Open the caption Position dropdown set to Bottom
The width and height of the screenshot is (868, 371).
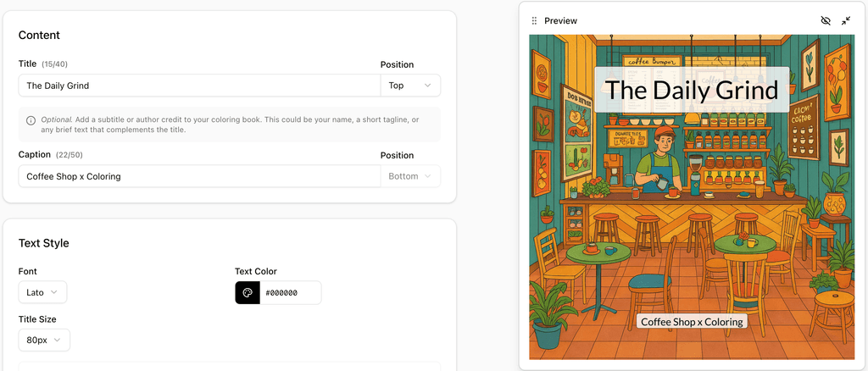pyautogui.click(x=410, y=176)
